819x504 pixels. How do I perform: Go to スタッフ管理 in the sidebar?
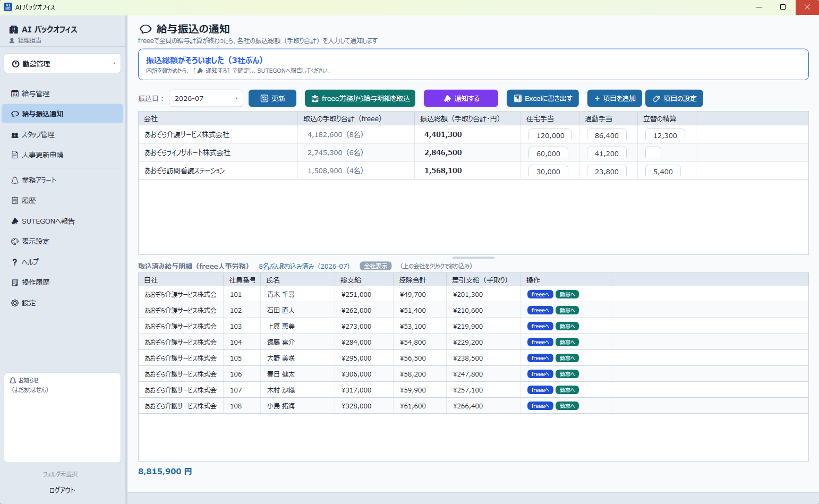coord(63,134)
